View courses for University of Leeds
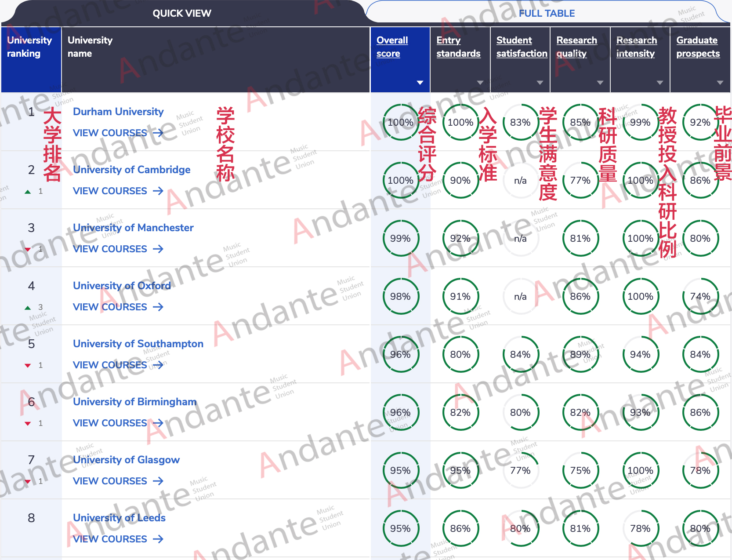This screenshot has width=732, height=560. (118, 539)
